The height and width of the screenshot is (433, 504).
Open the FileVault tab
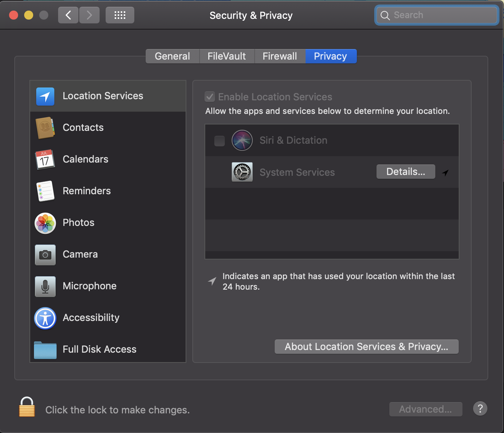227,56
